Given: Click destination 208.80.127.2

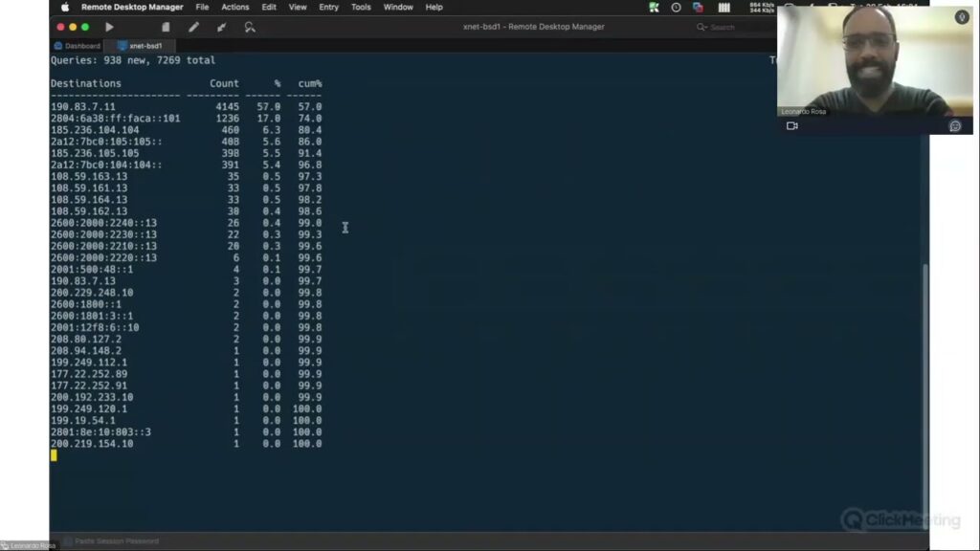Looking at the screenshot, I should coord(86,340).
